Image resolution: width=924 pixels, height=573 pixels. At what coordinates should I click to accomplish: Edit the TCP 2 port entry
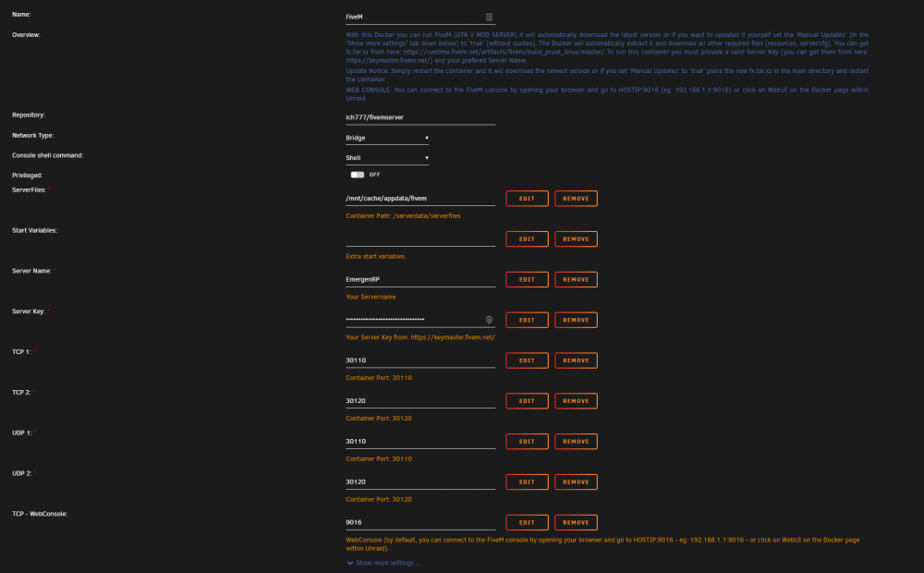(x=527, y=401)
